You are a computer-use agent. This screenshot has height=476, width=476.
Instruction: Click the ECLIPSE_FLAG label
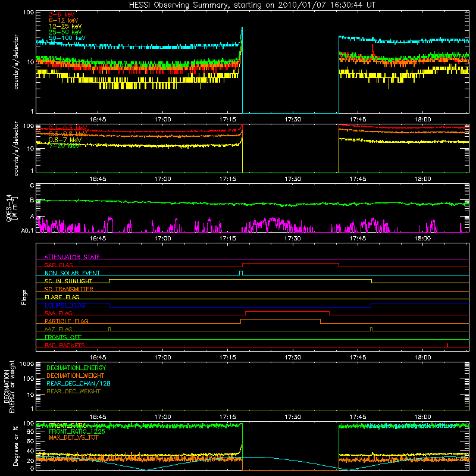[x=65, y=305]
